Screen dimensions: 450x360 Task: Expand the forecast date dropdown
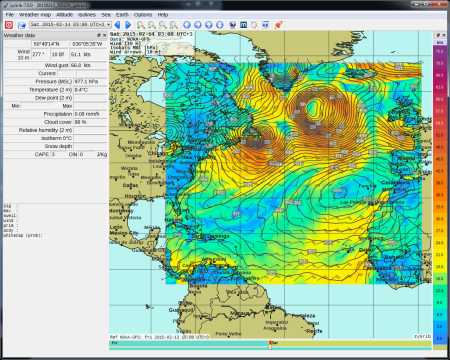click(71, 25)
